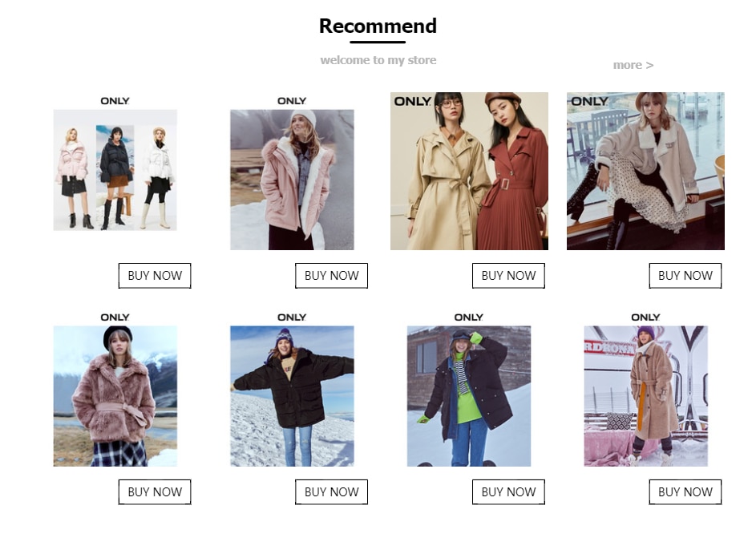
Task: Click BUY NOW under the black puffer coat
Action: tap(332, 492)
